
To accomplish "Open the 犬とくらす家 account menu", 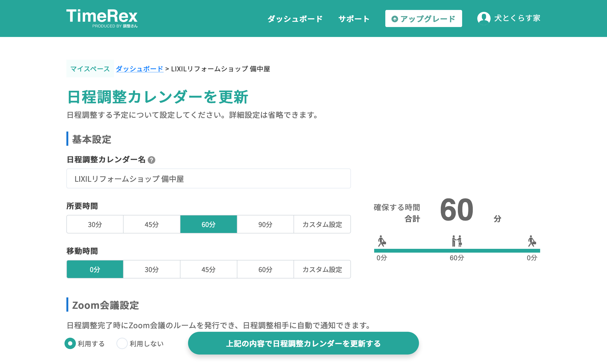I will (509, 18).
